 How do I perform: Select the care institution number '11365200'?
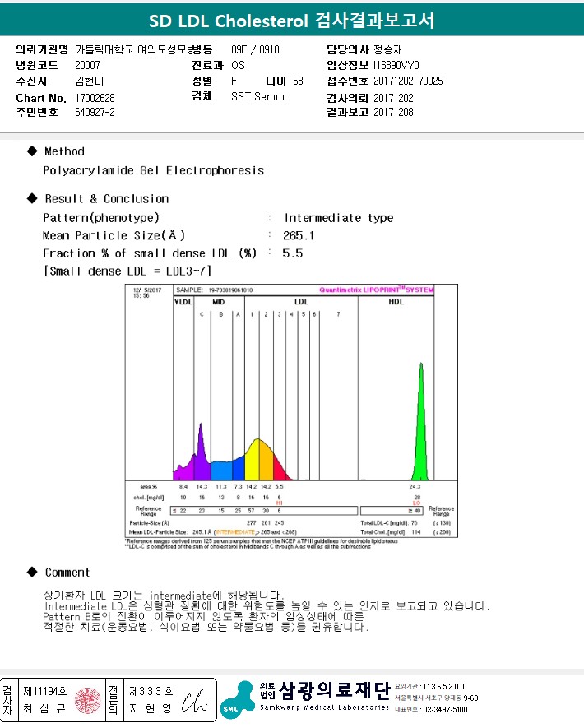click(443, 687)
